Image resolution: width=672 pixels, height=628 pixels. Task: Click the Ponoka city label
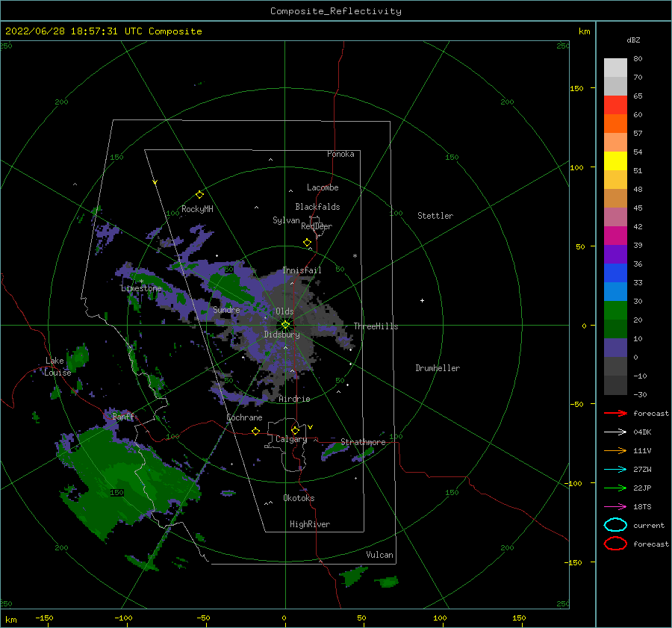tap(340, 154)
